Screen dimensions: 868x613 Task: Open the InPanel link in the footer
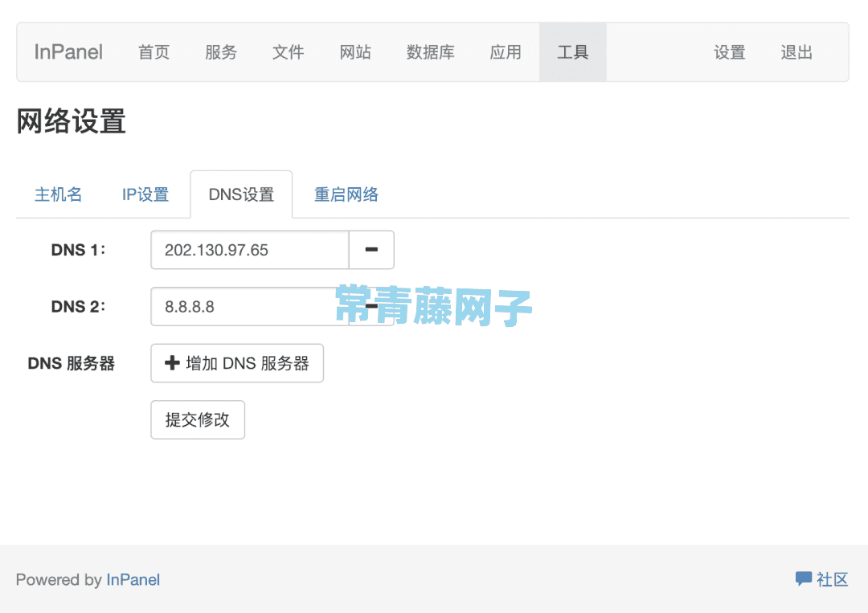133,579
